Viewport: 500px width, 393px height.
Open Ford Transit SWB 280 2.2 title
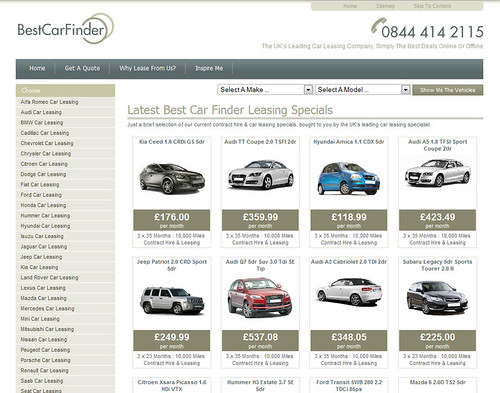[349, 386]
